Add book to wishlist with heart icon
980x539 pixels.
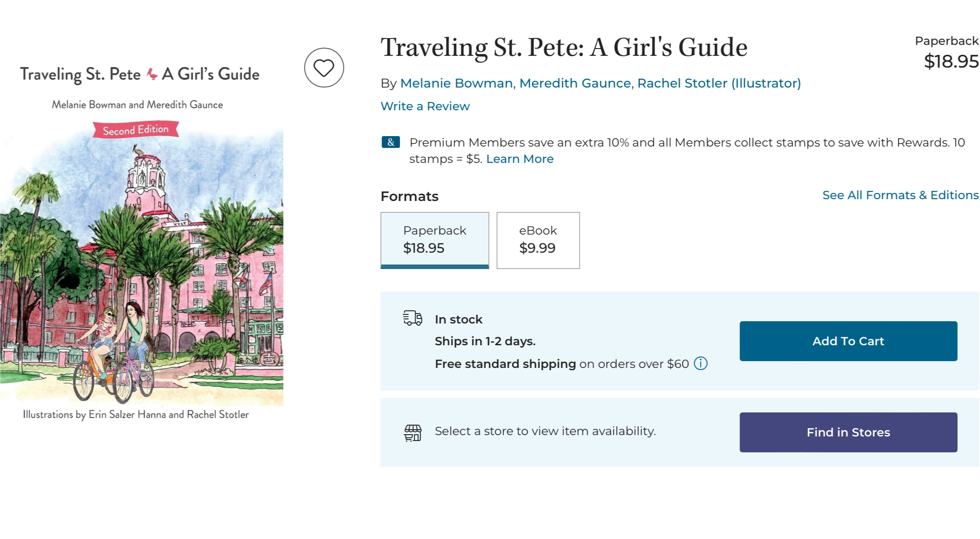324,68
